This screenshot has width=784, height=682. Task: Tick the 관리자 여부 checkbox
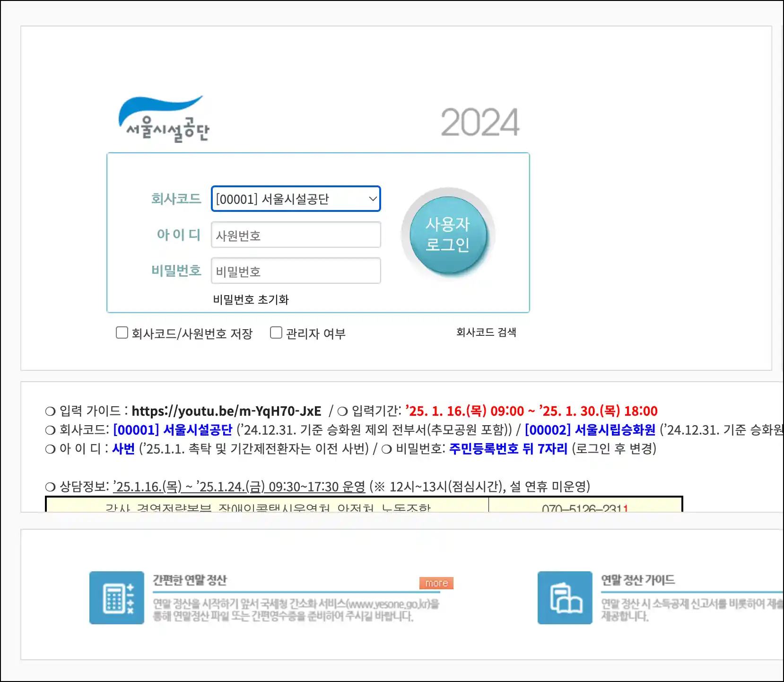click(x=276, y=333)
